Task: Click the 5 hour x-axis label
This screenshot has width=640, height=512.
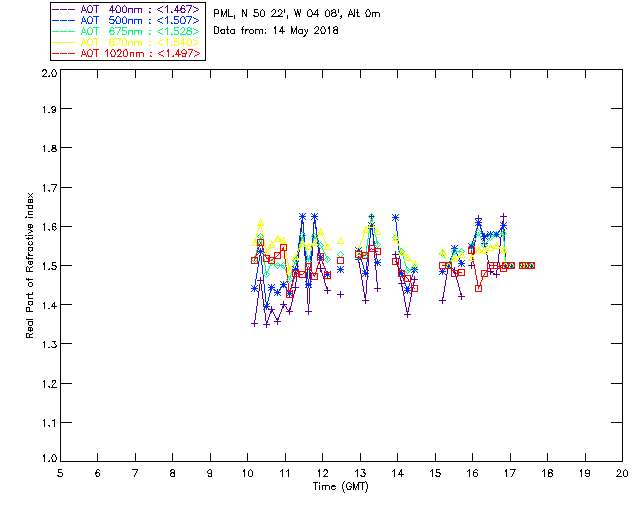Action: click(60, 473)
